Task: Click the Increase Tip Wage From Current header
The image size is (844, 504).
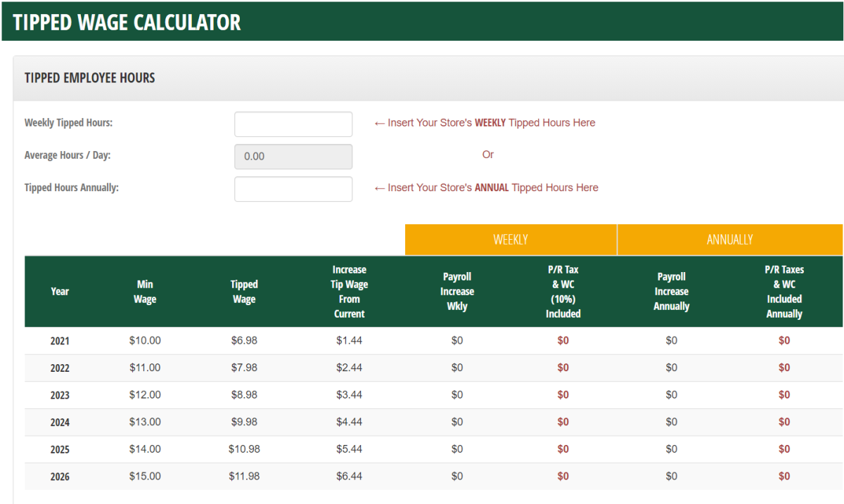Action: pos(350,292)
